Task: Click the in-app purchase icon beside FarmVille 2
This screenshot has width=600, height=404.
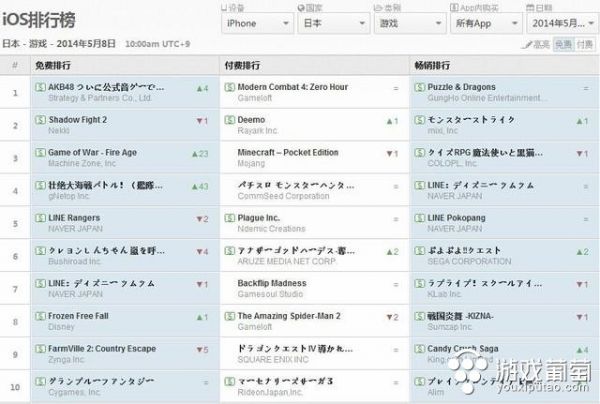Action: (40, 349)
